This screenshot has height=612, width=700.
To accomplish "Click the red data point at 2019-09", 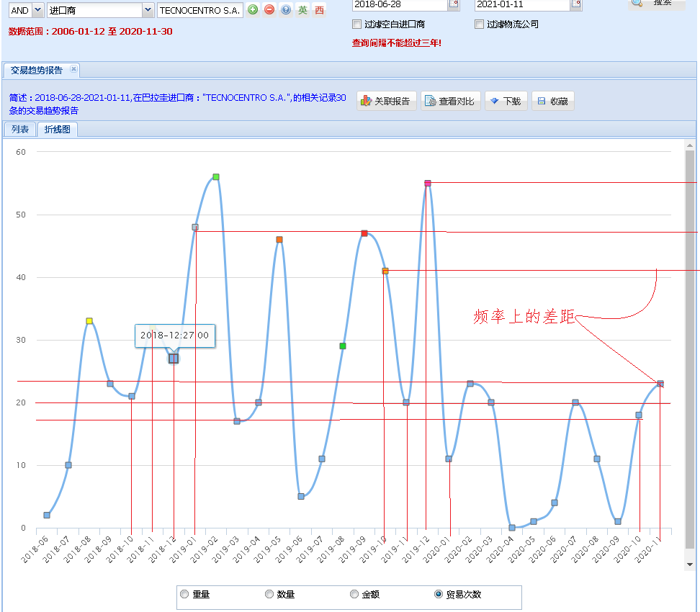I will pyautogui.click(x=364, y=233).
